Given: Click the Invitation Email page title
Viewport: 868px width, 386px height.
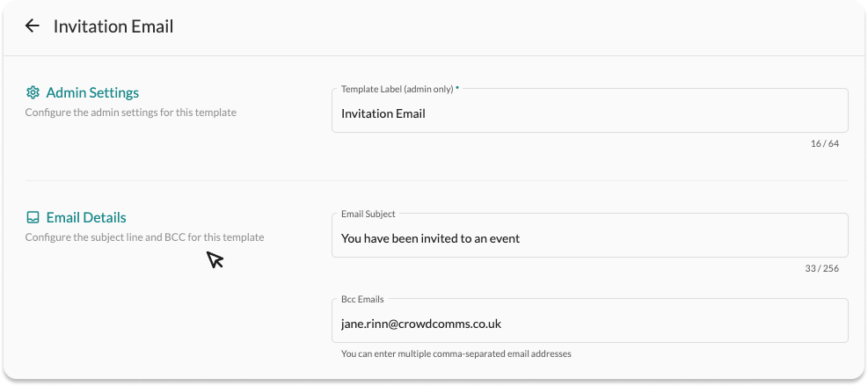Looking at the screenshot, I should tap(113, 26).
